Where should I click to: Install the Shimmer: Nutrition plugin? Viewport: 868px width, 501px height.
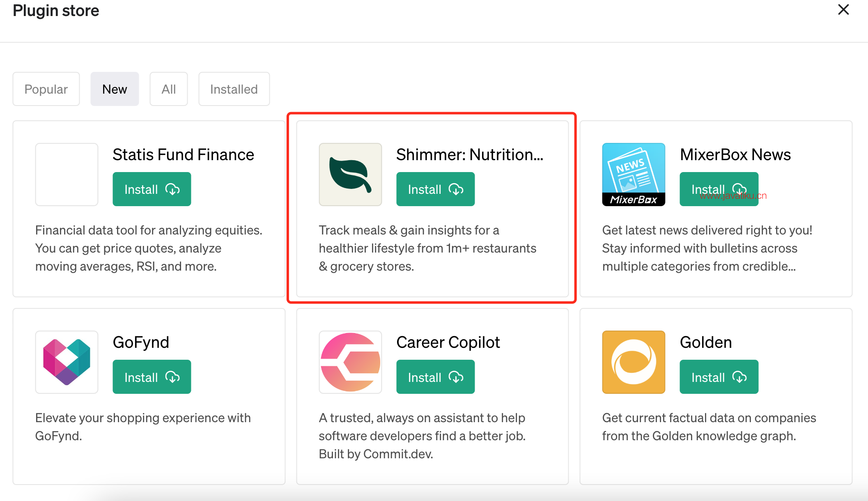[x=435, y=189]
